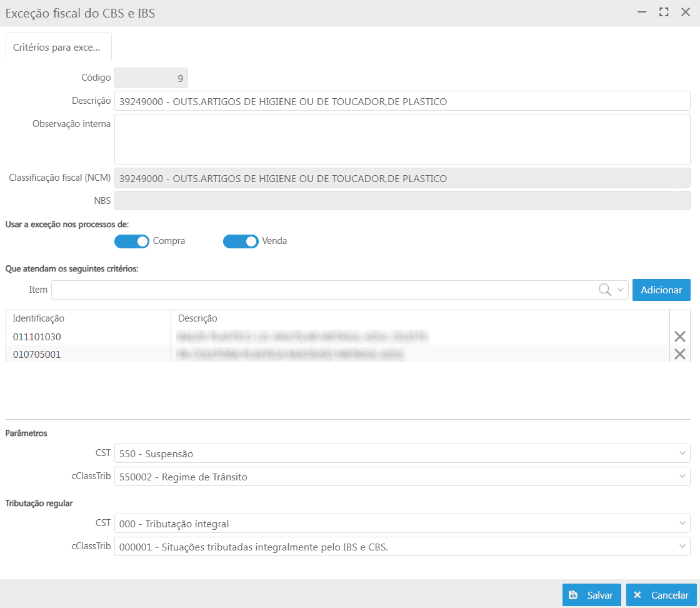Image resolution: width=700 pixels, height=608 pixels.
Task: Click the search magnifier icon in Item field
Action: point(604,290)
